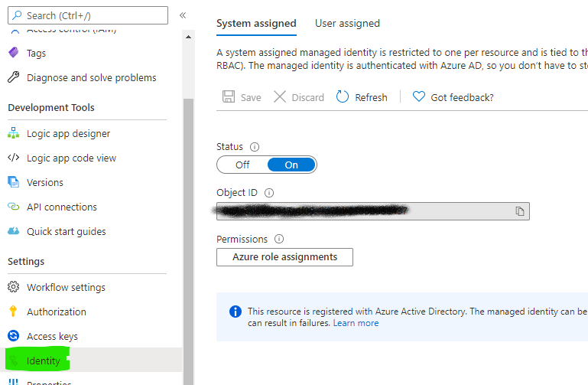Click the sidebar scroll up arrow
588x385 pixels.
pos(188,37)
